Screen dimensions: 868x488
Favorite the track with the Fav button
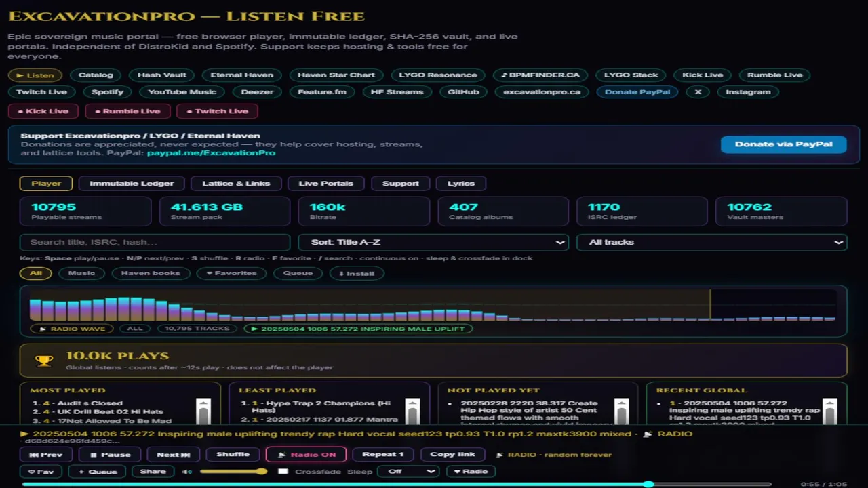point(41,471)
